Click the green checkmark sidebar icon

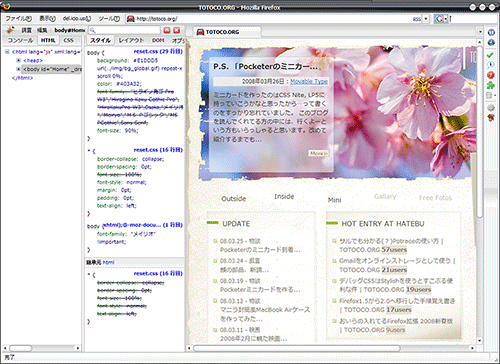(490, 55)
